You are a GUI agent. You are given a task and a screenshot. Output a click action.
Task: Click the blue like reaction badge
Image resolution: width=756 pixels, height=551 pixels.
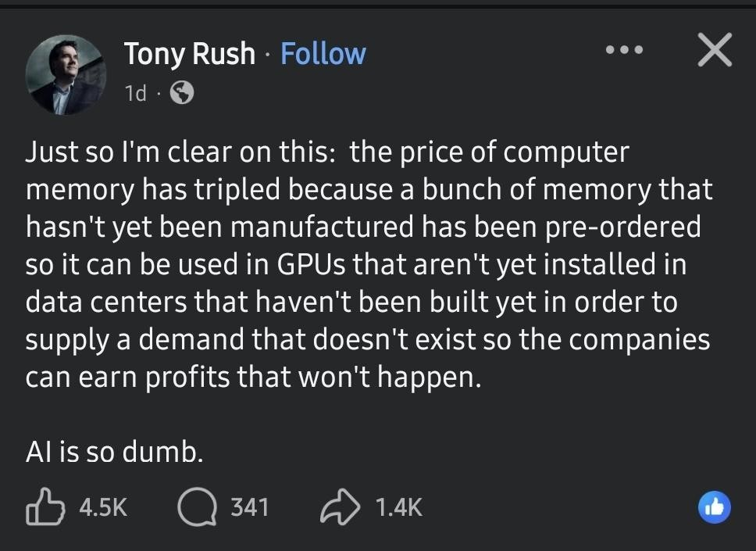[714, 508]
